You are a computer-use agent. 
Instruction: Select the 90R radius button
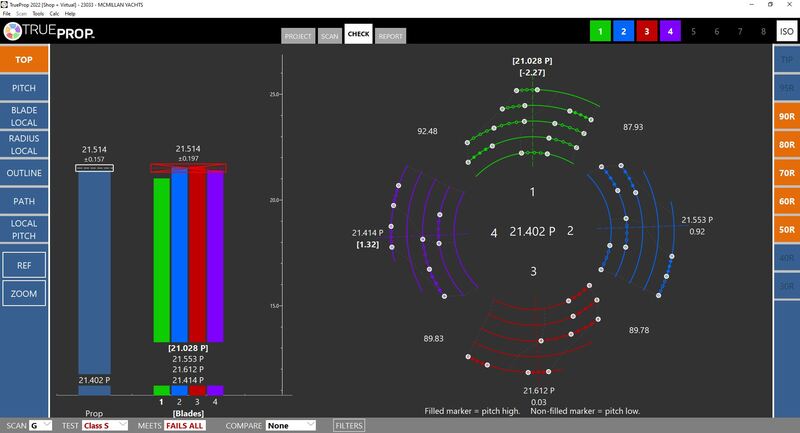[785, 117]
